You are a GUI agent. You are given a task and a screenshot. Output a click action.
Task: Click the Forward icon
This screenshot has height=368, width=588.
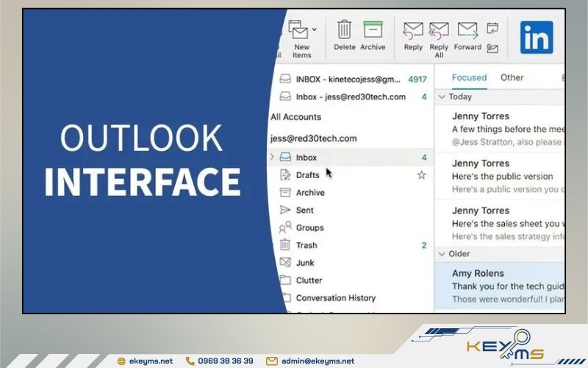pyautogui.click(x=467, y=30)
